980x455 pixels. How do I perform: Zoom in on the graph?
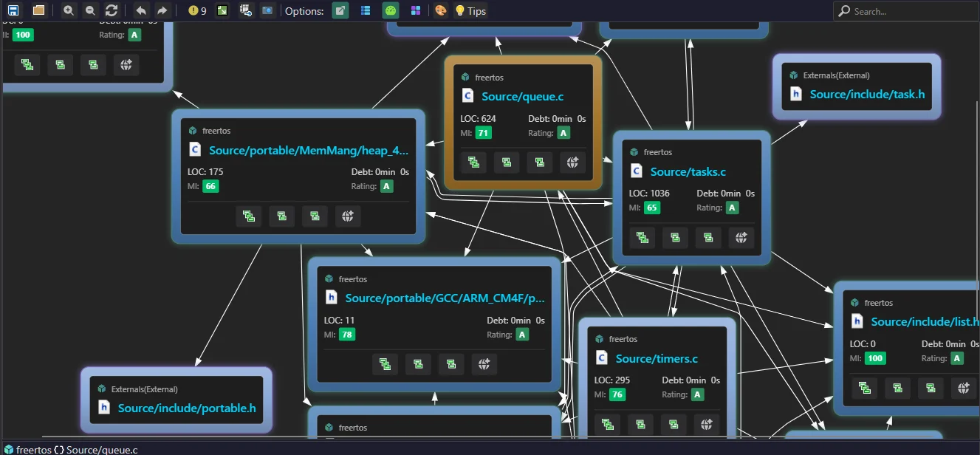click(69, 11)
